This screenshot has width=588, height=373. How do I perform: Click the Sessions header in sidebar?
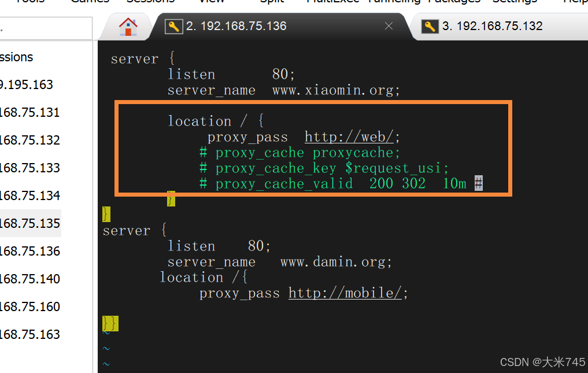(17, 57)
